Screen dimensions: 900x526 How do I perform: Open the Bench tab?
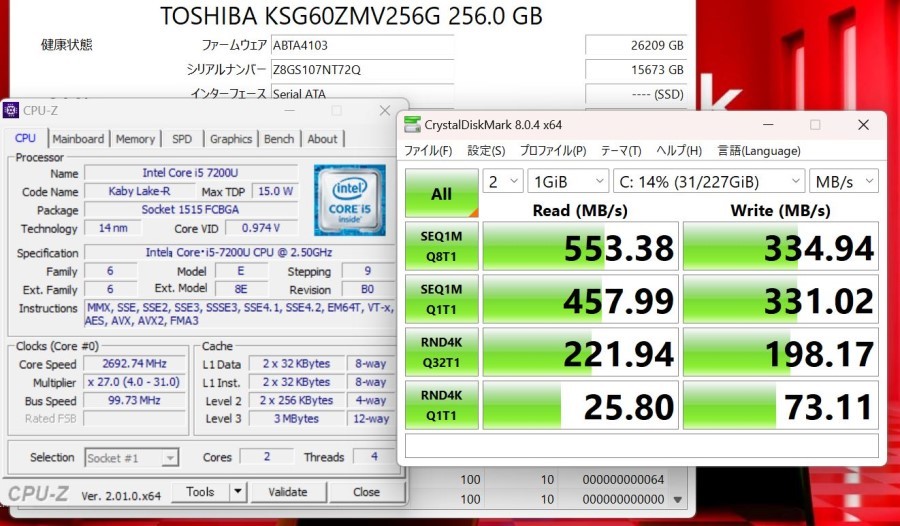pyautogui.click(x=279, y=139)
